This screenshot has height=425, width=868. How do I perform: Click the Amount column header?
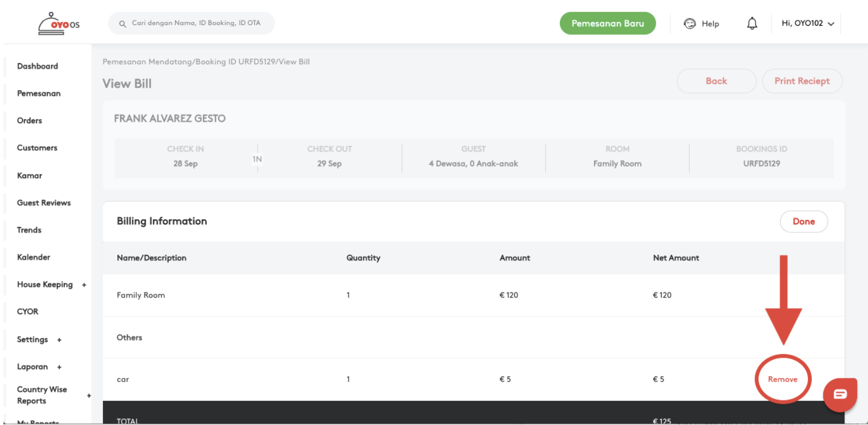[x=515, y=258]
